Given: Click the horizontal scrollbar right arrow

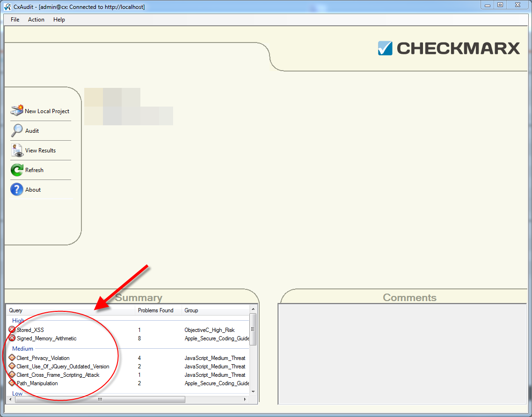Looking at the screenshot, I should click(245, 399).
